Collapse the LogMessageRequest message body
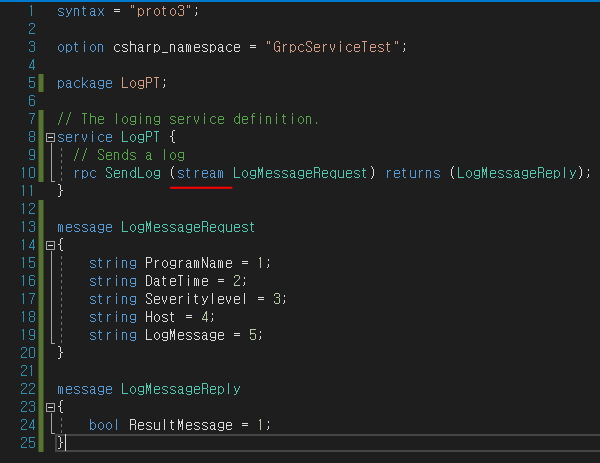 pos(50,245)
